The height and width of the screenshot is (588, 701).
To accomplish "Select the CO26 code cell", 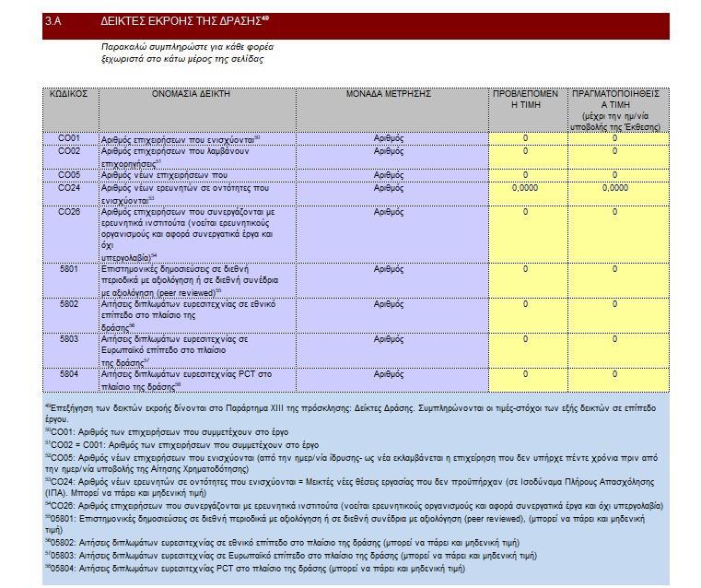I will [x=70, y=234].
